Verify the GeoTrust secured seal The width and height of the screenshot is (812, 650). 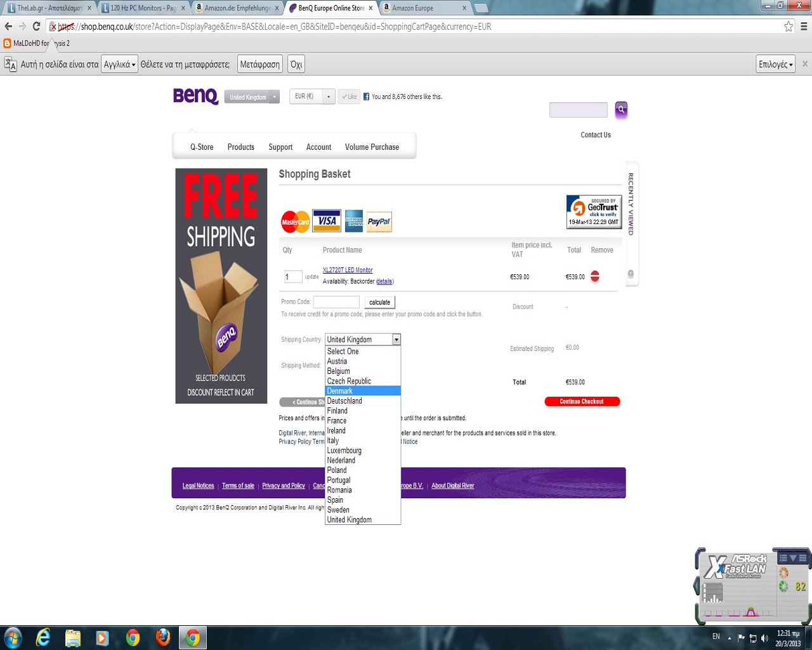[x=594, y=211]
